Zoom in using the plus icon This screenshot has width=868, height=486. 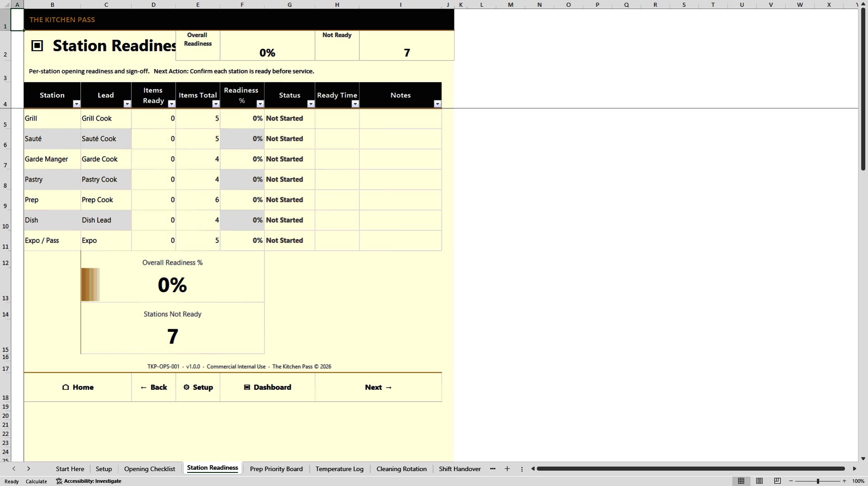(844, 481)
